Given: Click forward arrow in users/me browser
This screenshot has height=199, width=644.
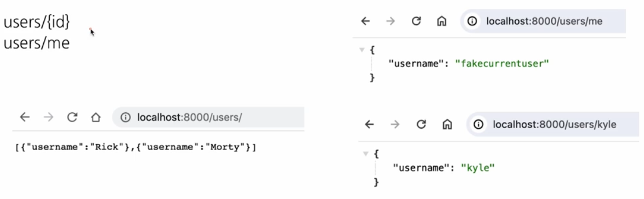Looking at the screenshot, I should (x=391, y=21).
